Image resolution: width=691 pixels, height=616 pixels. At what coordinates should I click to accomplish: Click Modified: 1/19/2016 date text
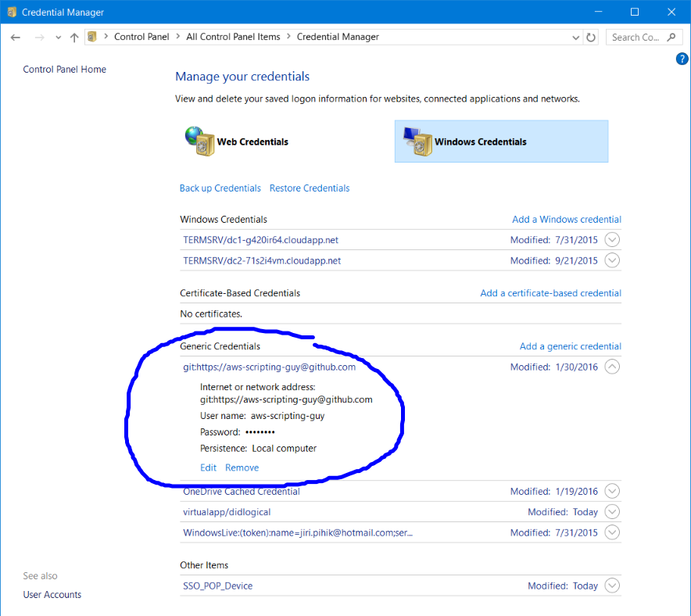[554, 491]
